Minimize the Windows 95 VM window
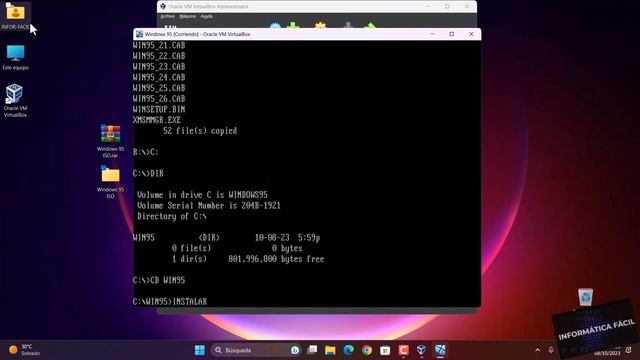This screenshot has height=360, width=640. click(432, 34)
